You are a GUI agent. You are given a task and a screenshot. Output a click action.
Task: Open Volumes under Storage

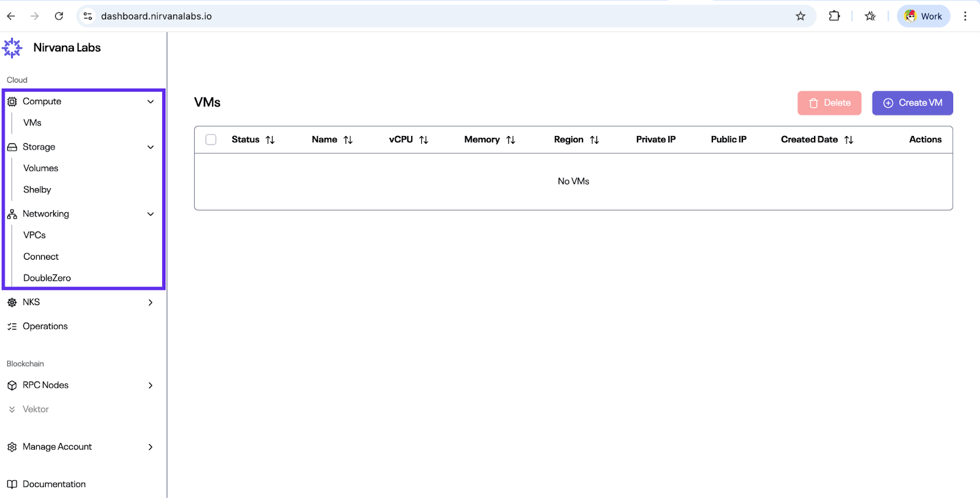point(41,168)
